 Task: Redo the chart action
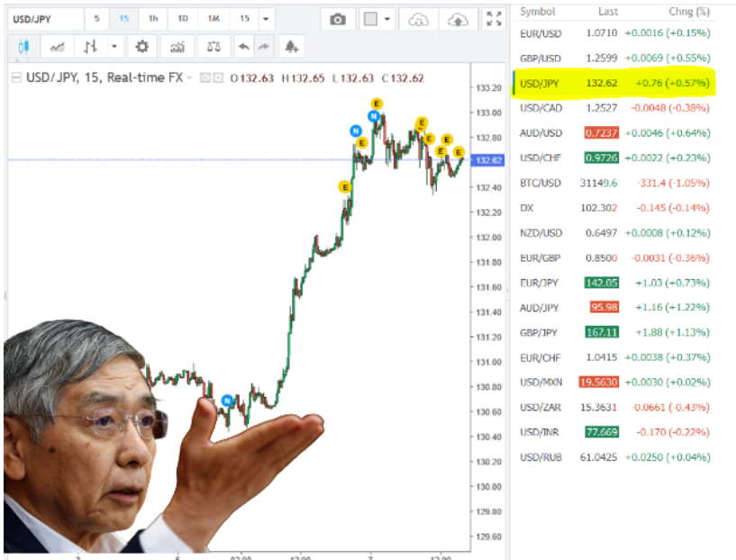point(264,47)
